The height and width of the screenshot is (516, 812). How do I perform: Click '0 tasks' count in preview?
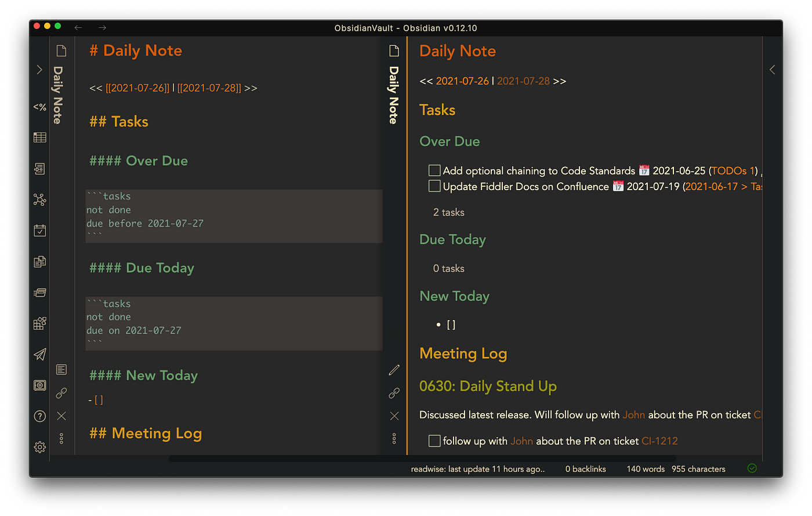tap(449, 269)
